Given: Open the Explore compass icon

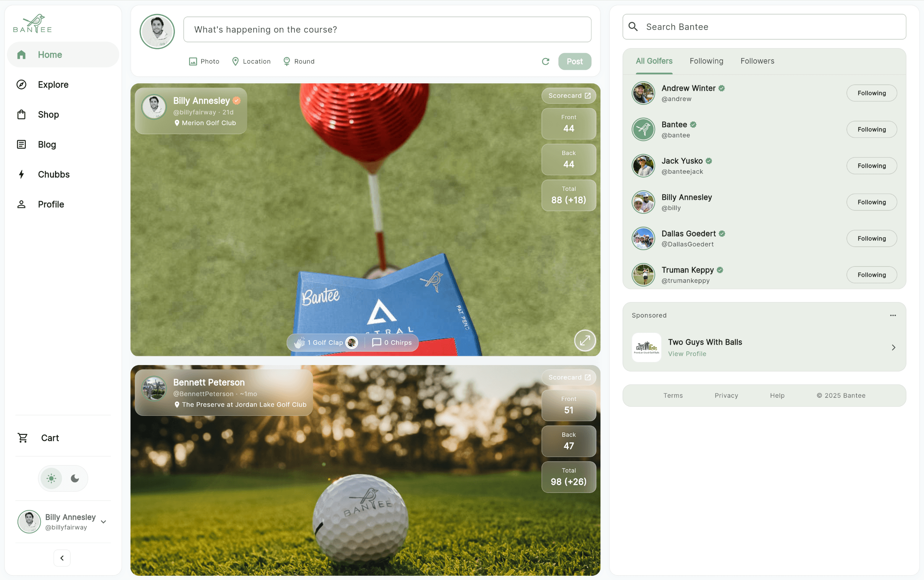Looking at the screenshot, I should [21, 84].
